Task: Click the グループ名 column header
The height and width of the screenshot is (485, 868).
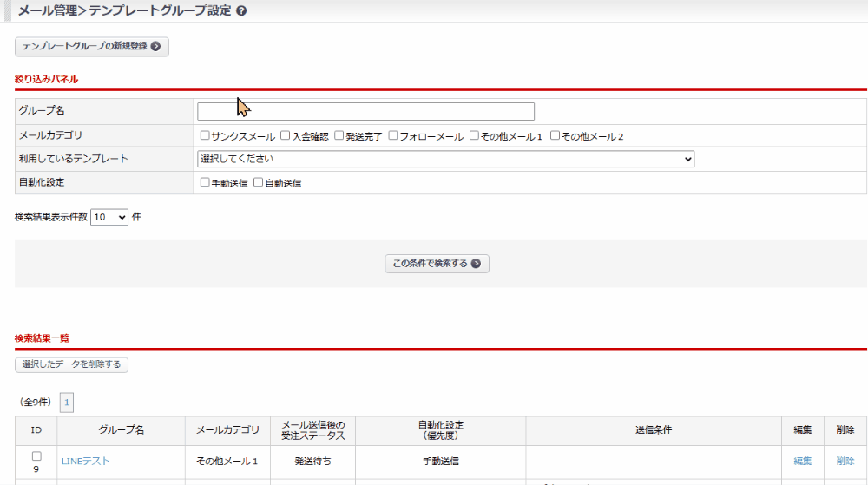Action: point(122,430)
